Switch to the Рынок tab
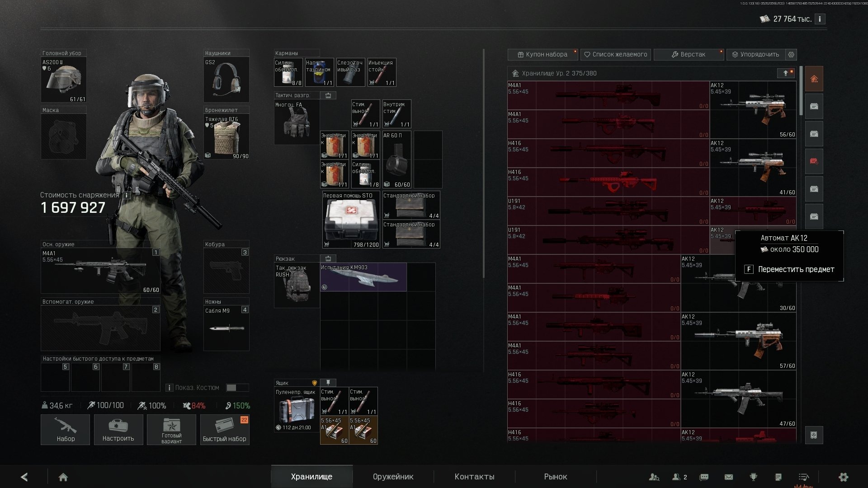 point(556,477)
